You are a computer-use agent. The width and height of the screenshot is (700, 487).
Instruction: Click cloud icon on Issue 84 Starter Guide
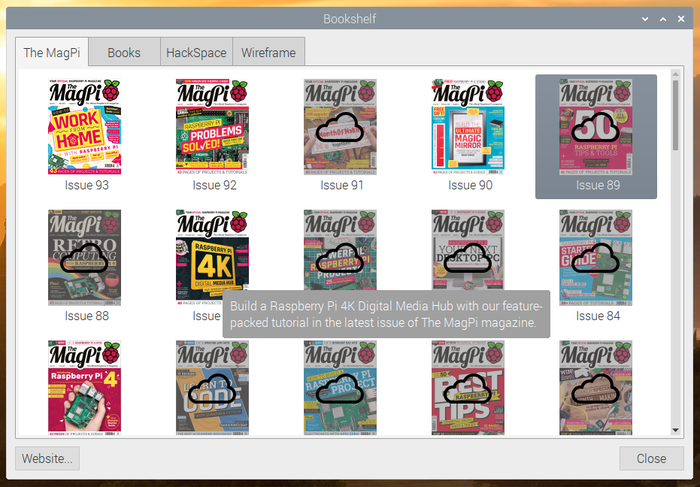[x=596, y=258]
